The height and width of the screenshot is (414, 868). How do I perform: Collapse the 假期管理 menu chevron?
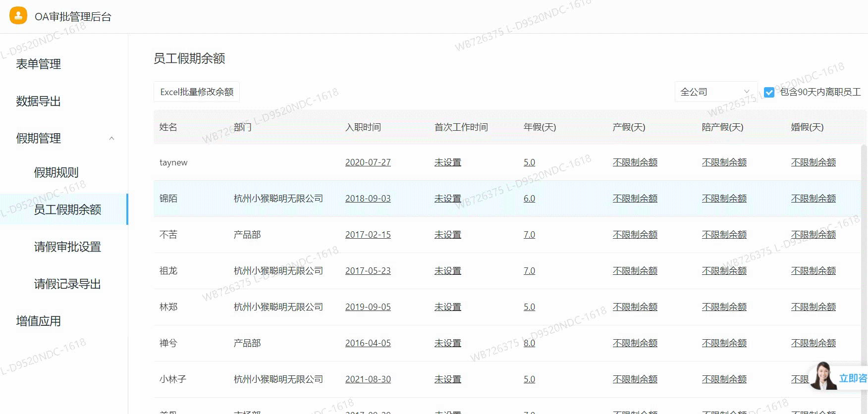[x=111, y=139]
